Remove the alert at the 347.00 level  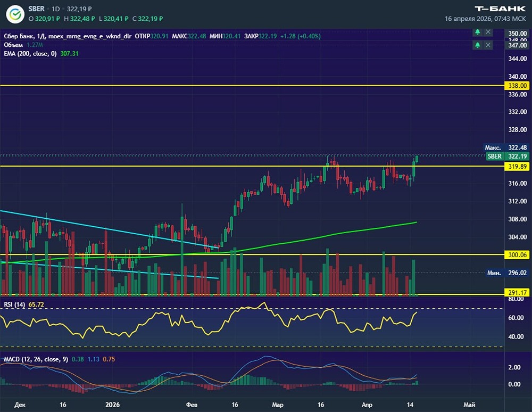[x=488, y=46]
